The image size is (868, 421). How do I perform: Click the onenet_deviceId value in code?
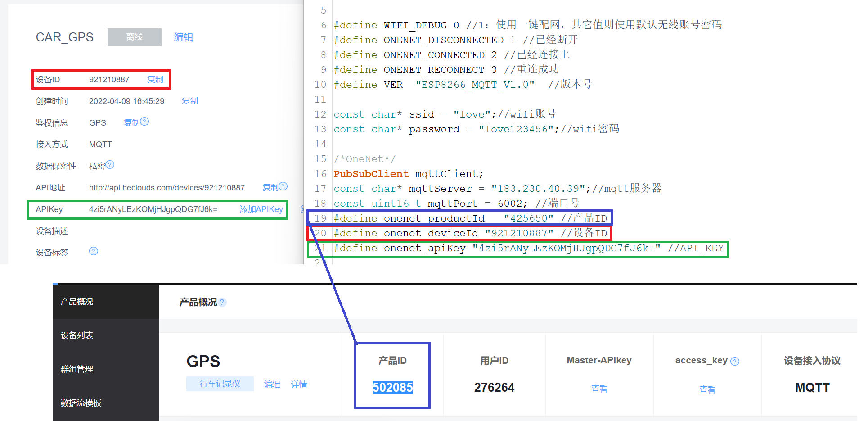click(519, 233)
